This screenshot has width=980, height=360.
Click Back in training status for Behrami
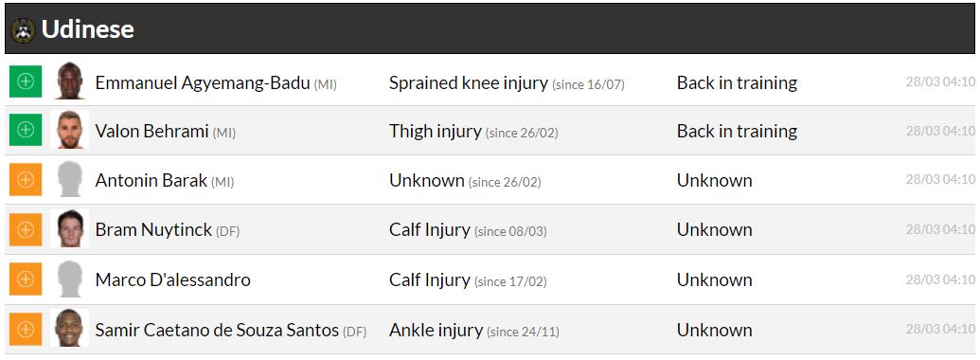point(737,132)
